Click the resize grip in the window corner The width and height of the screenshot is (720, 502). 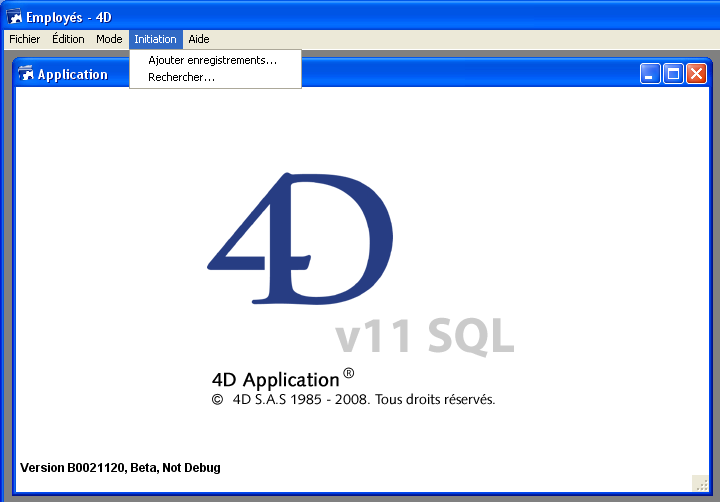pos(701,483)
